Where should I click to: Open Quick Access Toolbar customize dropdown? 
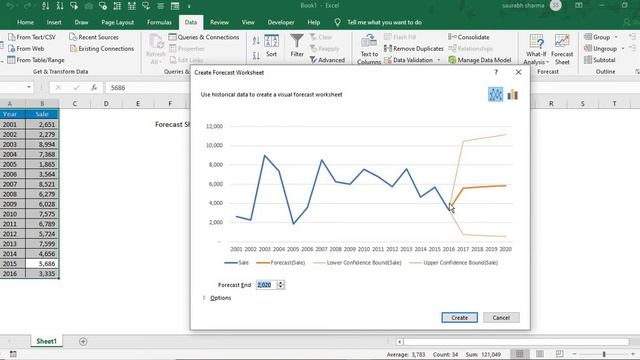pyautogui.click(x=189, y=6)
